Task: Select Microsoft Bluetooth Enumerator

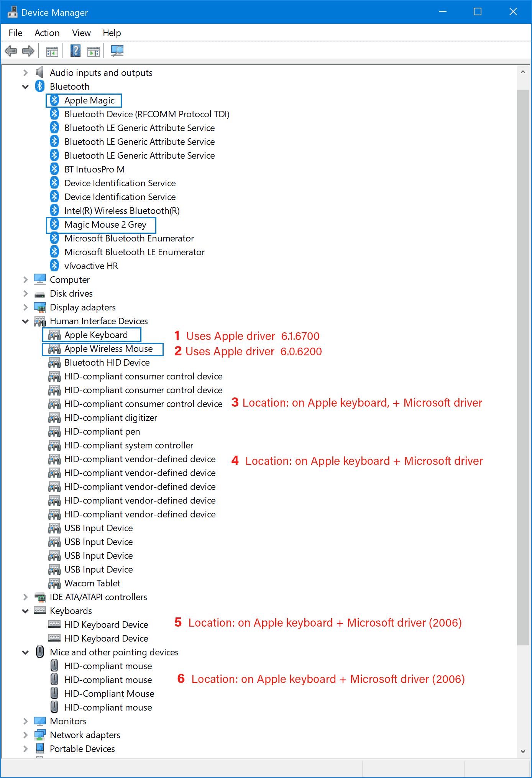Action: (129, 238)
